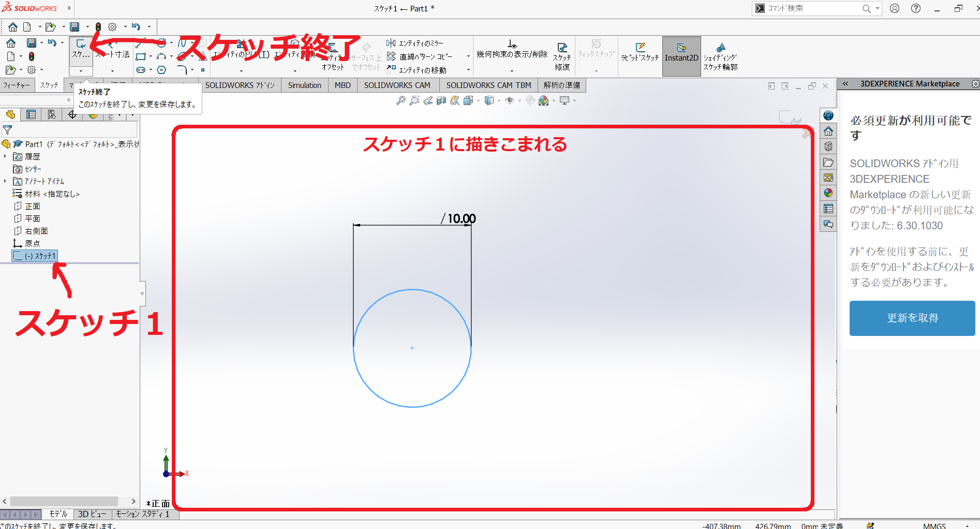Viewport: 980px width, 529px height.
Task: Select the 3-point Arc sketch tool
Action: tap(161, 56)
